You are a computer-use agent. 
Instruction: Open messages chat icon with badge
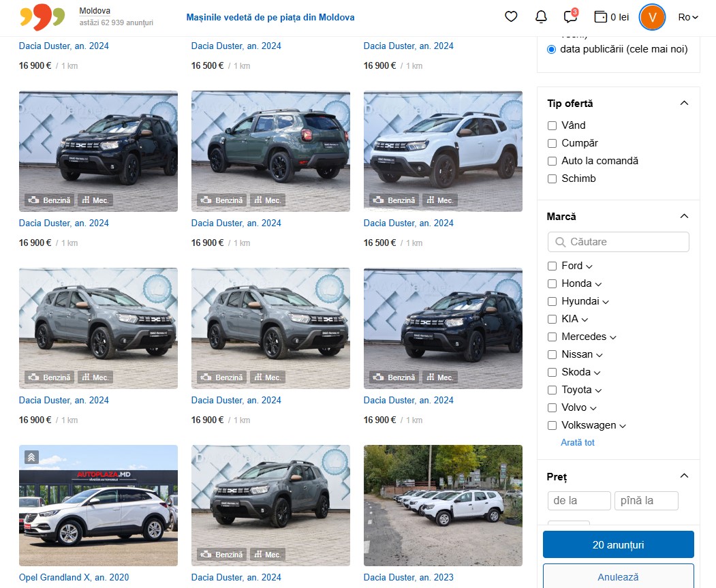[x=570, y=17]
